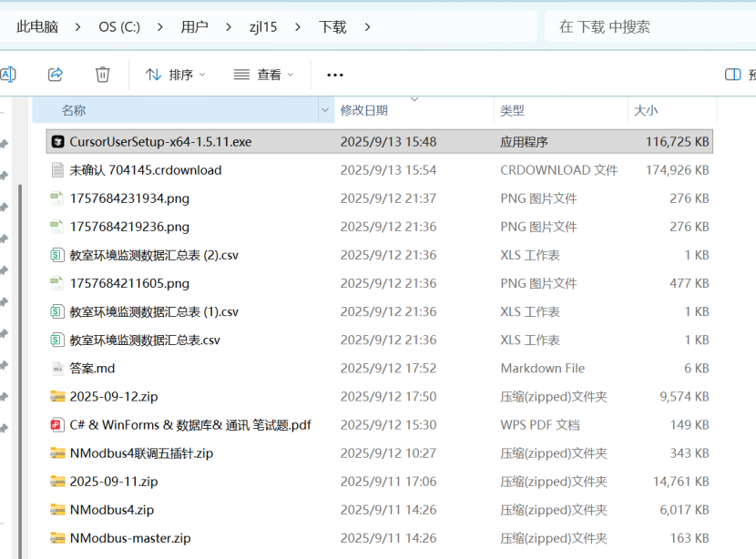Image resolution: width=756 pixels, height=559 pixels.
Task: Click the rename icon at the toolbar's left
Action: pyautogui.click(x=9, y=75)
